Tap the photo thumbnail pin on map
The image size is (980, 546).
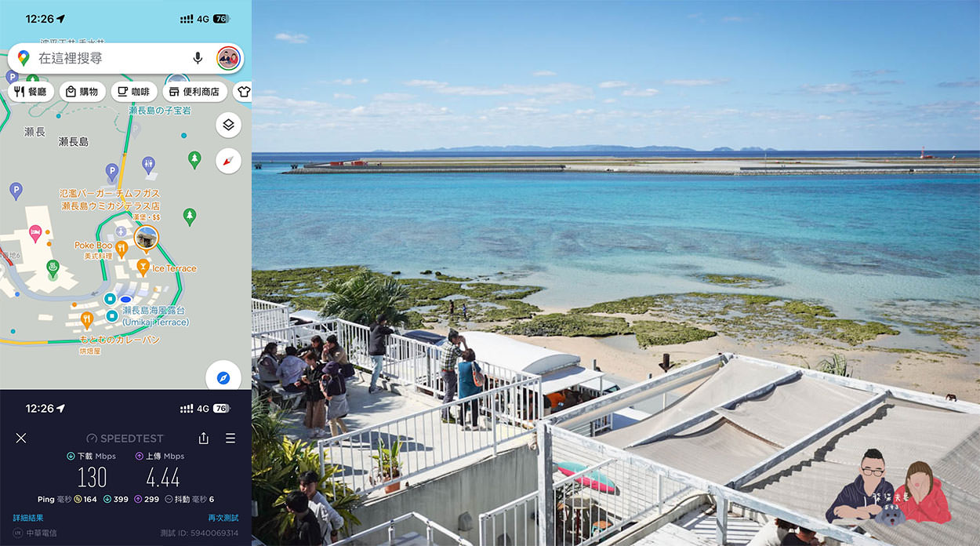[x=146, y=237]
